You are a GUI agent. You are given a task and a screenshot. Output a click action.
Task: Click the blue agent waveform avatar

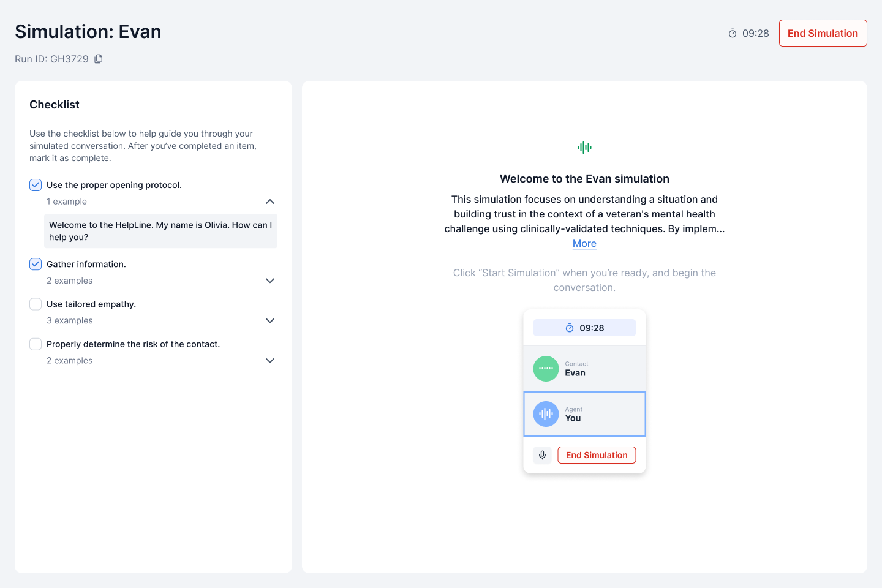pyautogui.click(x=546, y=414)
